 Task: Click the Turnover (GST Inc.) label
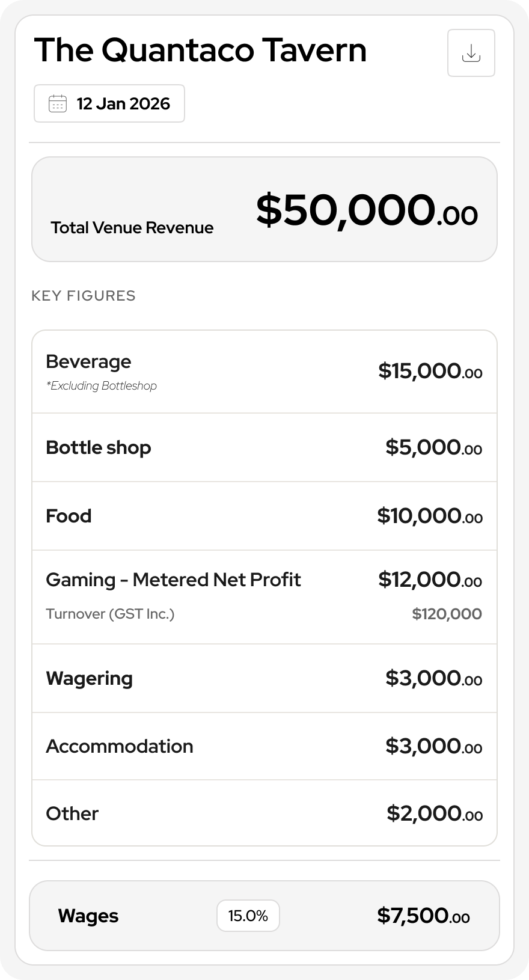[x=110, y=614]
